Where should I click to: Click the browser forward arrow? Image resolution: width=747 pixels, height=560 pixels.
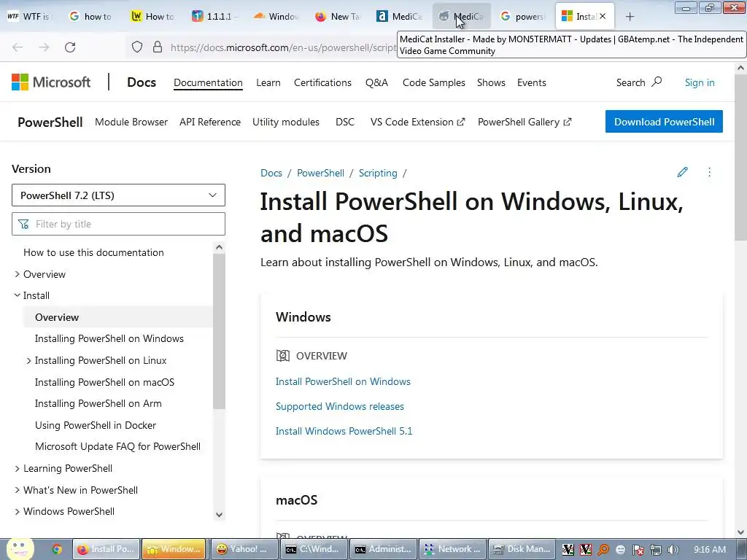point(44,47)
